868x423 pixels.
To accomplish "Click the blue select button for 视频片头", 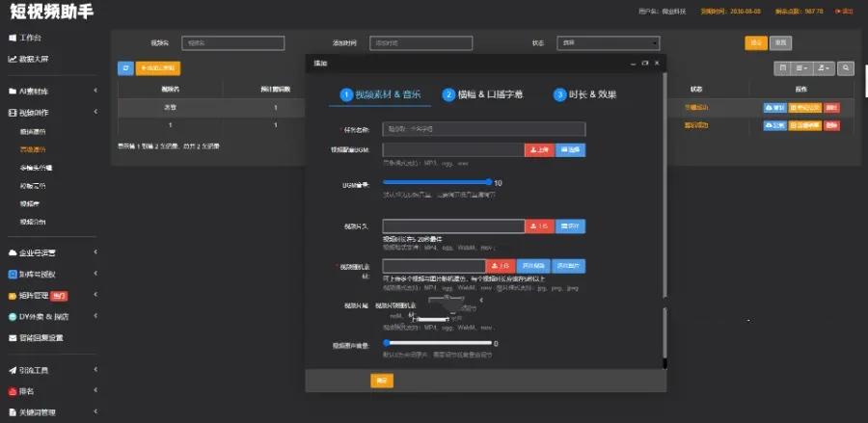I will tap(570, 226).
